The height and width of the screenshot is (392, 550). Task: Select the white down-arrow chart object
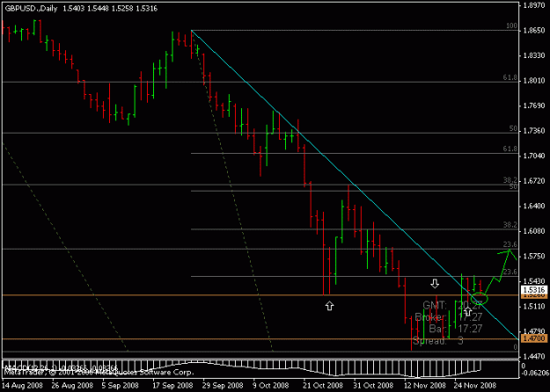(435, 283)
